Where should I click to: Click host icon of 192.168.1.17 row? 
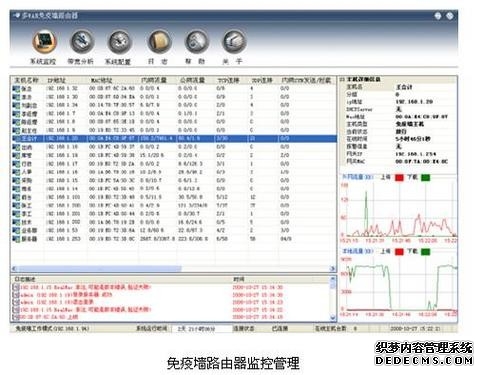coord(16,164)
